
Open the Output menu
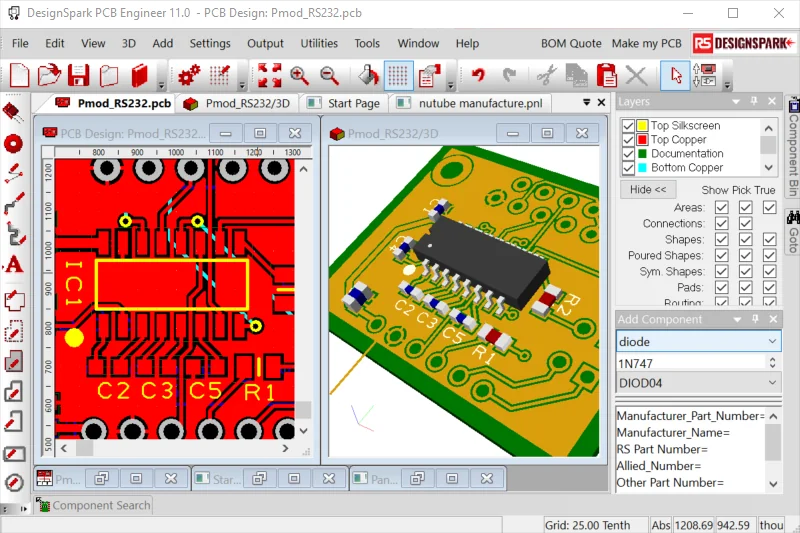point(265,43)
